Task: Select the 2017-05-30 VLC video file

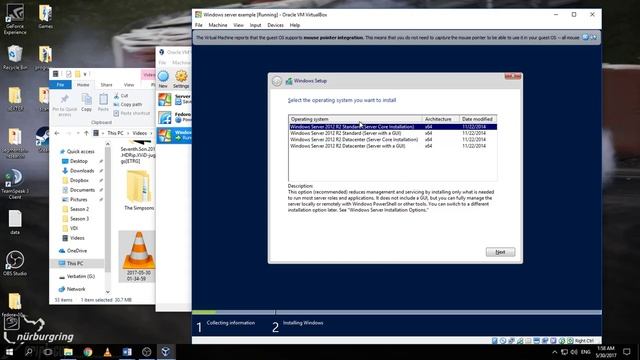Action: tap(138, 256)
